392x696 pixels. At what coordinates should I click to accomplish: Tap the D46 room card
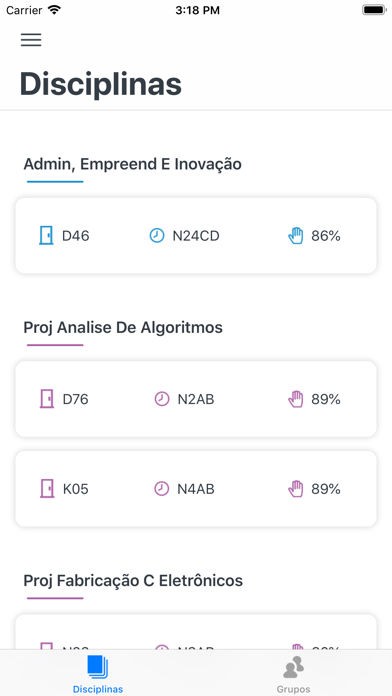coord(196,236)
